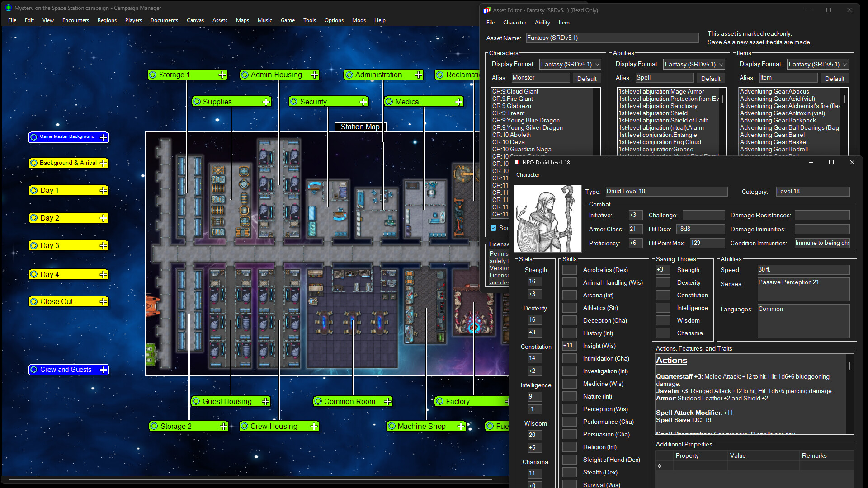The height and width of the screenshot is (488, 868).
Task: Toggle the Sort checkbox under Characters list
Action: tap(494, 228)
